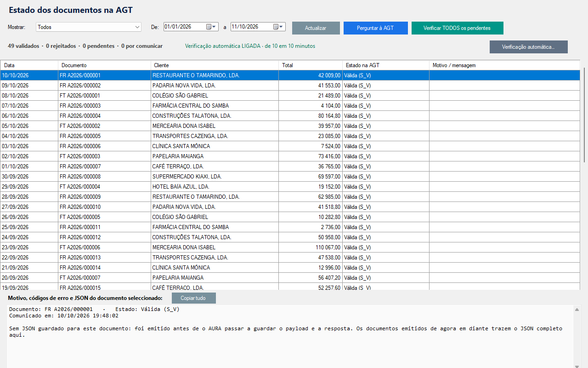588x368 pixels.
Task: Open the Verificação automática... settings button
Action: [x=529, y=47]
